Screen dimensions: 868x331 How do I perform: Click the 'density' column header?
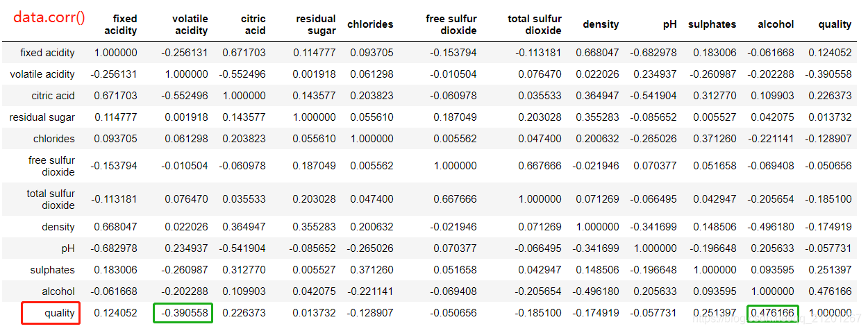(x=601, y=24)
